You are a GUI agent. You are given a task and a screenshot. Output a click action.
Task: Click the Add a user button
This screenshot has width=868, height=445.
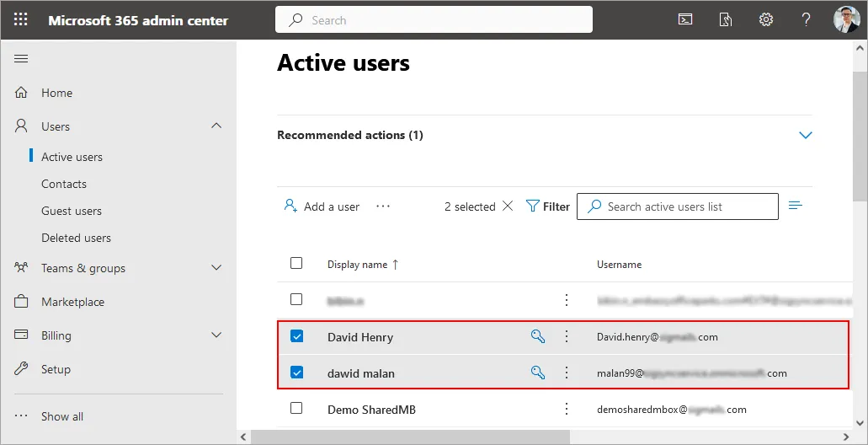tap(322, 206)
